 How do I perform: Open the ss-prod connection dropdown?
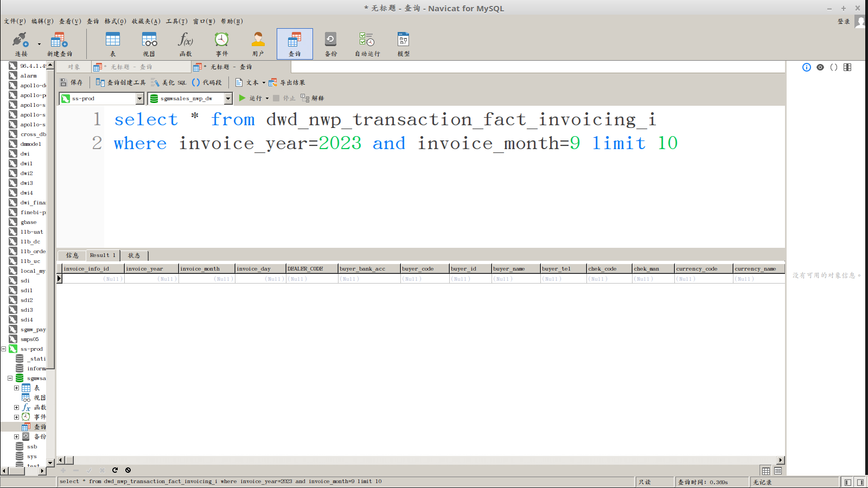[139, 98]
